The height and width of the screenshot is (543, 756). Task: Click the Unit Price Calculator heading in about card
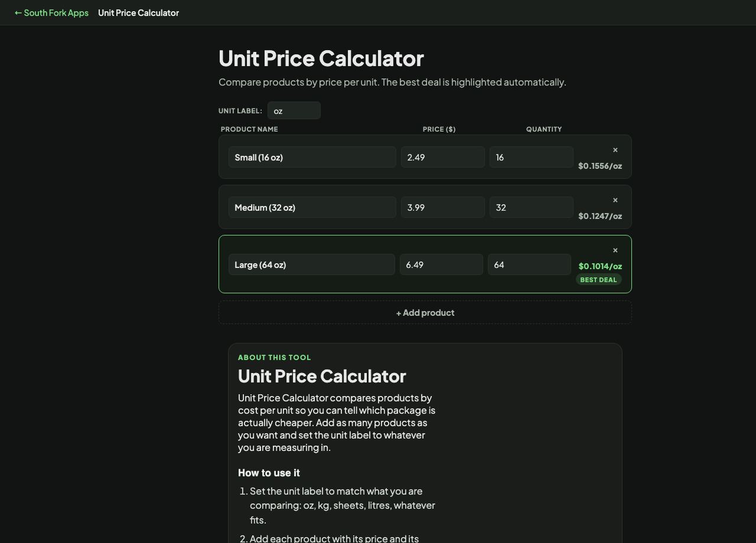coord(322,376)
